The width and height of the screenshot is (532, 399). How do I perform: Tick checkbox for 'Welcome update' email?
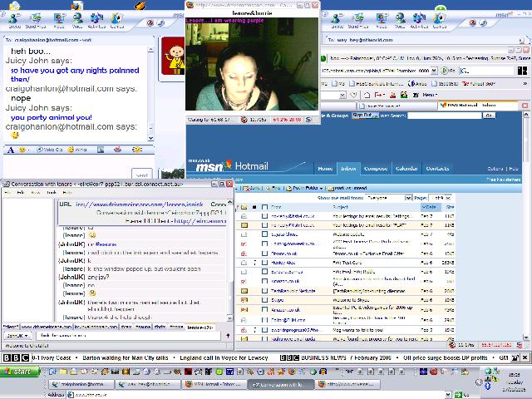tap(264, 234)
